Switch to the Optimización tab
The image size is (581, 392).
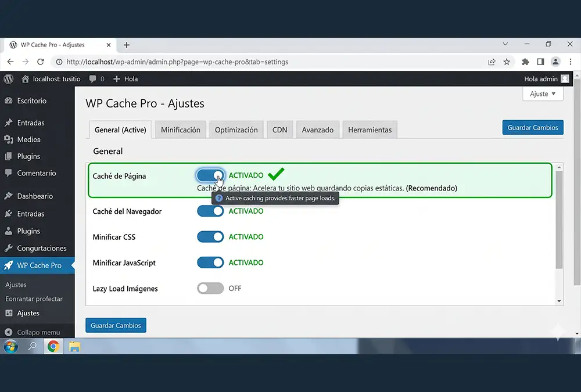tap(236, 130)
